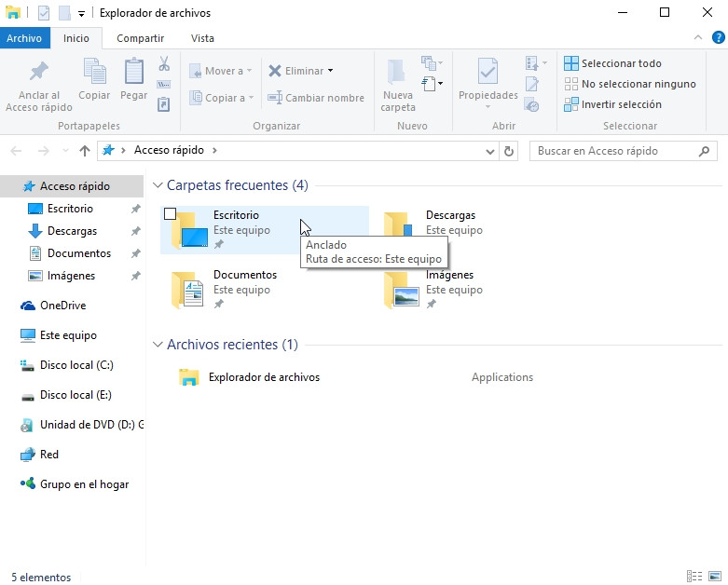The width and height of the screenshot is (728, 585).
Task: Open the Archivo menu
Action: [24, 38]
